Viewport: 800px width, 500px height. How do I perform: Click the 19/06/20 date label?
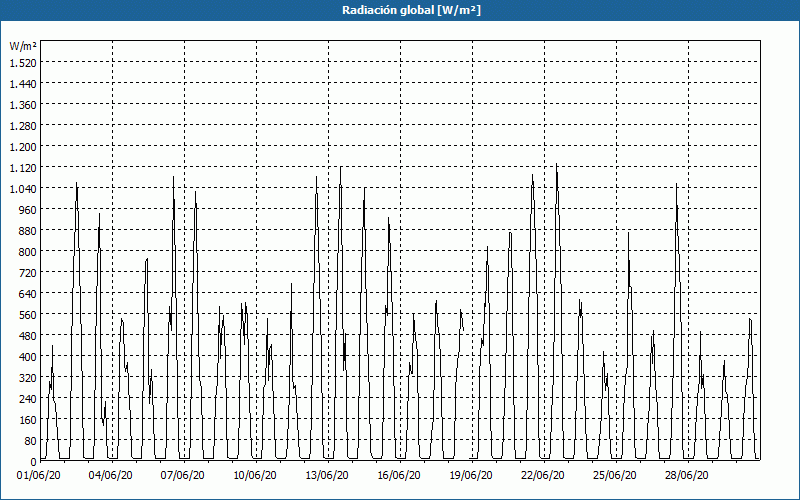click(471, 475)
